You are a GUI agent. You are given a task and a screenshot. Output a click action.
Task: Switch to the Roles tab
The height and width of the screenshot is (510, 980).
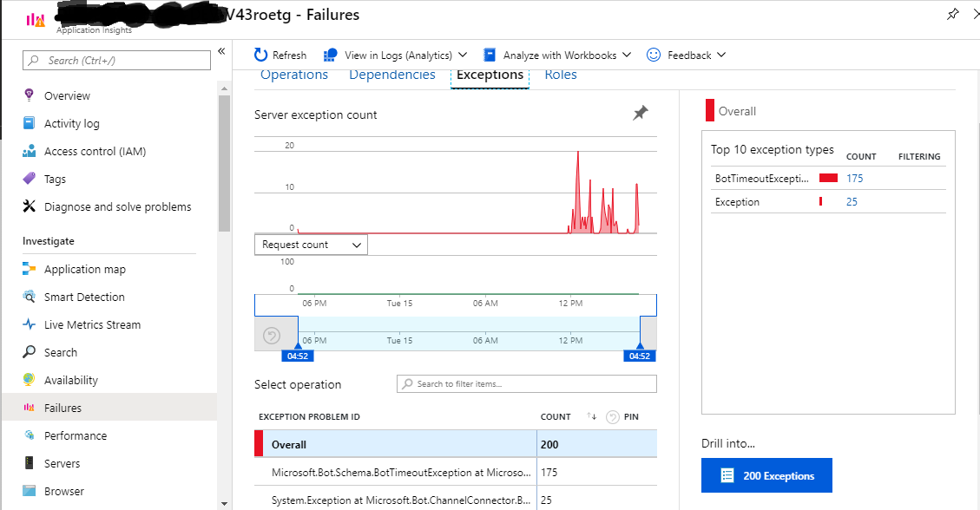point(560,75)
